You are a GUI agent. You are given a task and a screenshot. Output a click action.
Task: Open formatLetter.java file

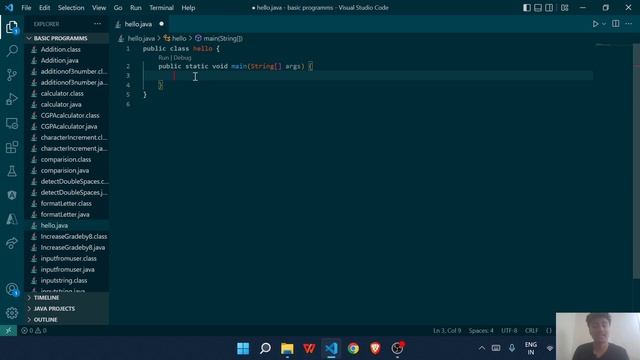coord(65,214)
